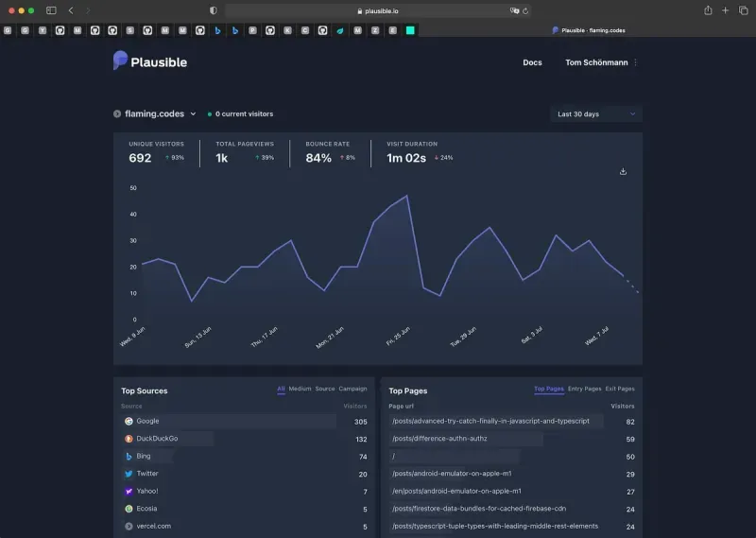Open the Last 30 days period dropdown
Image resolution: width=756 pixels, height=538 pixels.
coord(596,113)
